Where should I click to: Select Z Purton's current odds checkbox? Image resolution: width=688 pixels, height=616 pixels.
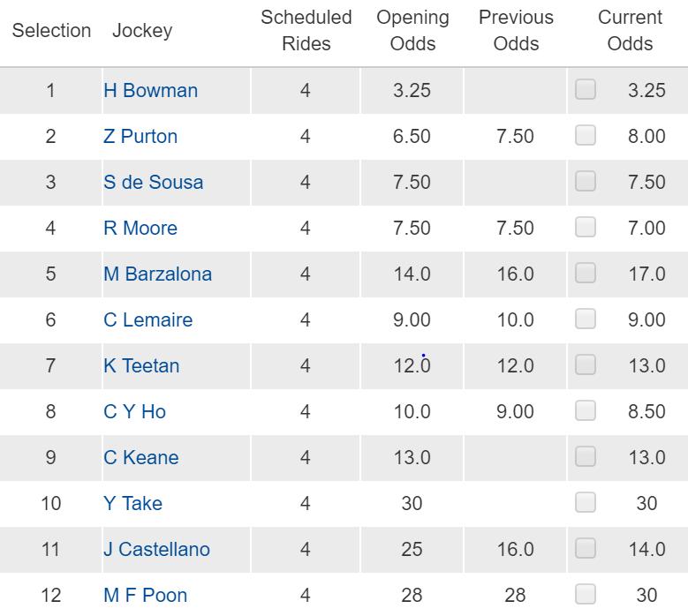pos(586,135)
